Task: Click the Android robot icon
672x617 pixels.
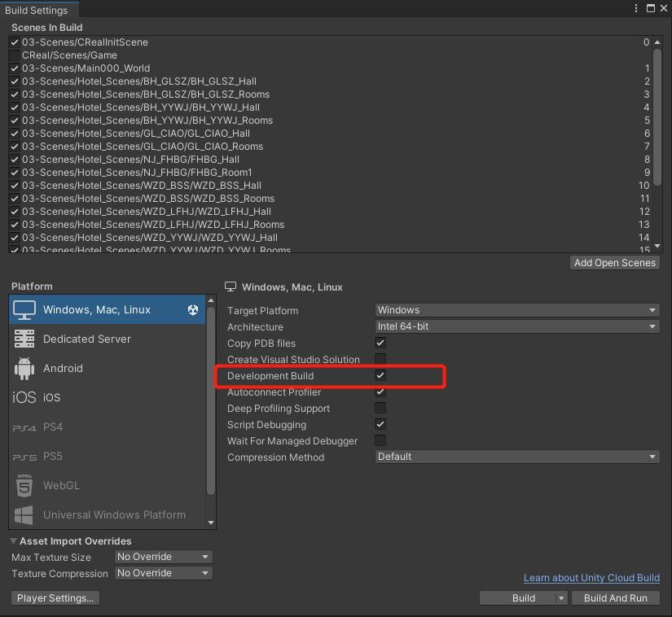Action: (x=24, y=368)
